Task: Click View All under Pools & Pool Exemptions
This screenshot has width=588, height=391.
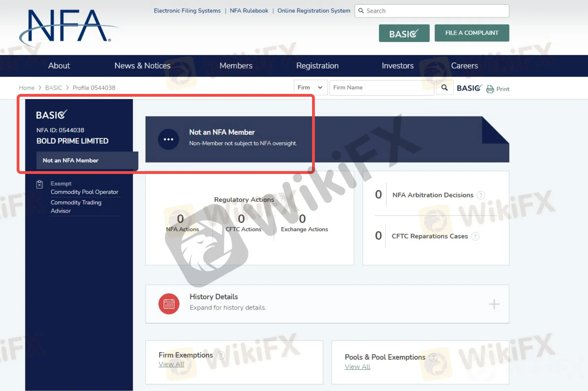Action: pos(358,367)
